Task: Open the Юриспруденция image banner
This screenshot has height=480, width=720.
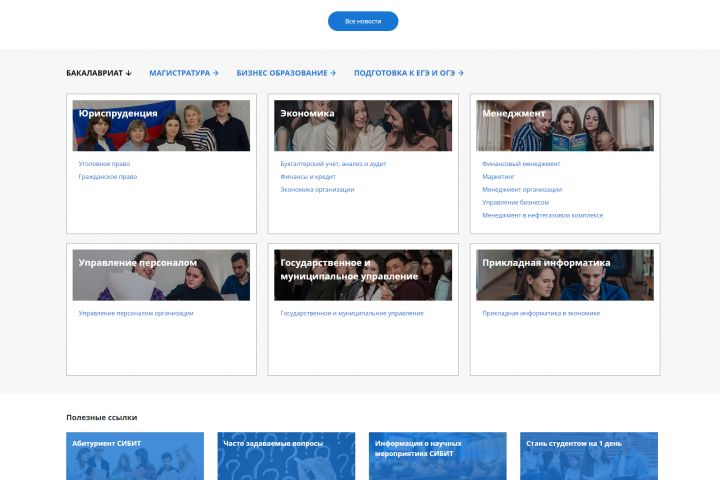Action: point(161,125)
